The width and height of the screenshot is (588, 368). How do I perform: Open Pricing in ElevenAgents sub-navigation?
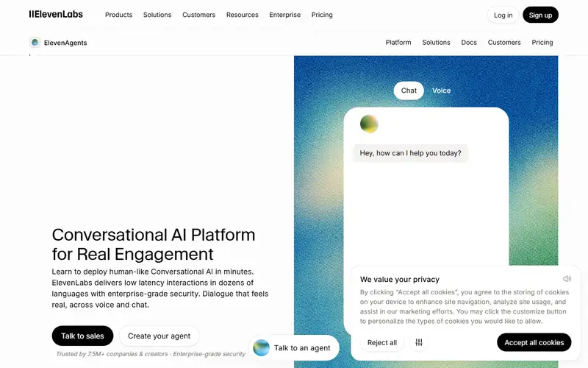point(542,43)
